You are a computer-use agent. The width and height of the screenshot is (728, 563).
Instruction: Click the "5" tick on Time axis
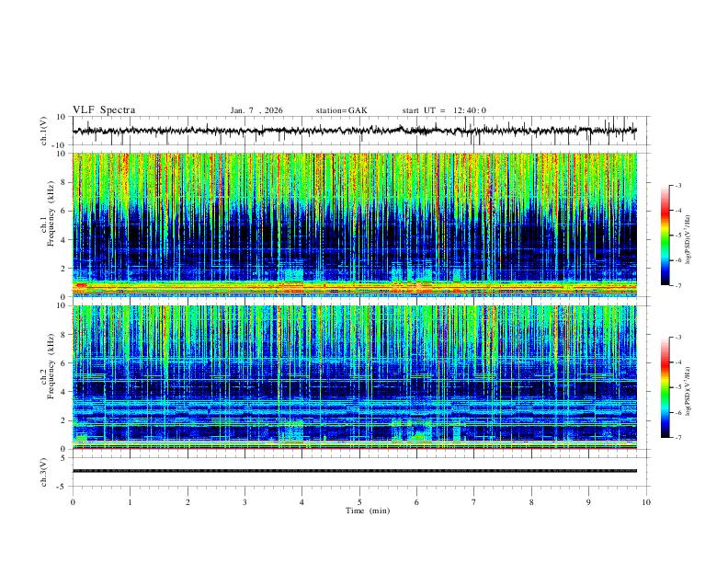[x=359, y=502]
